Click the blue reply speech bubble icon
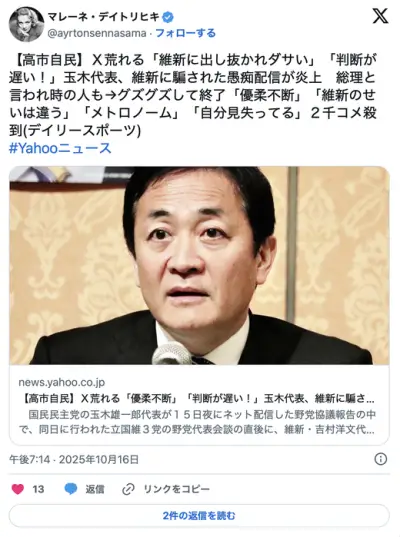This screenshot has width=400, height=537. click(71, 489)
